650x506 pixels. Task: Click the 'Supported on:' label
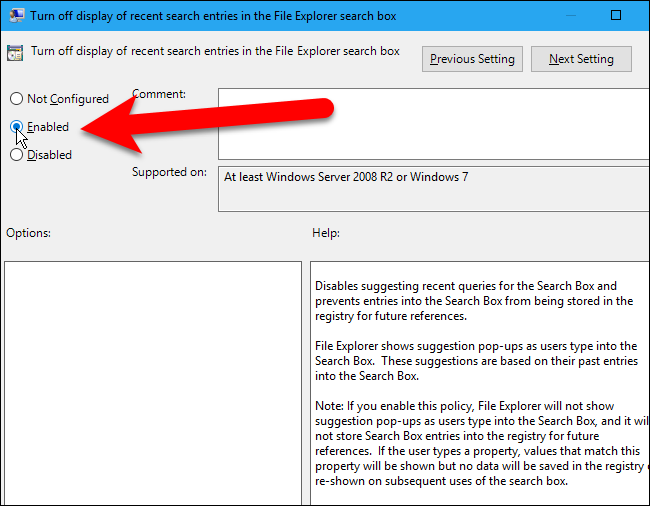169,172
